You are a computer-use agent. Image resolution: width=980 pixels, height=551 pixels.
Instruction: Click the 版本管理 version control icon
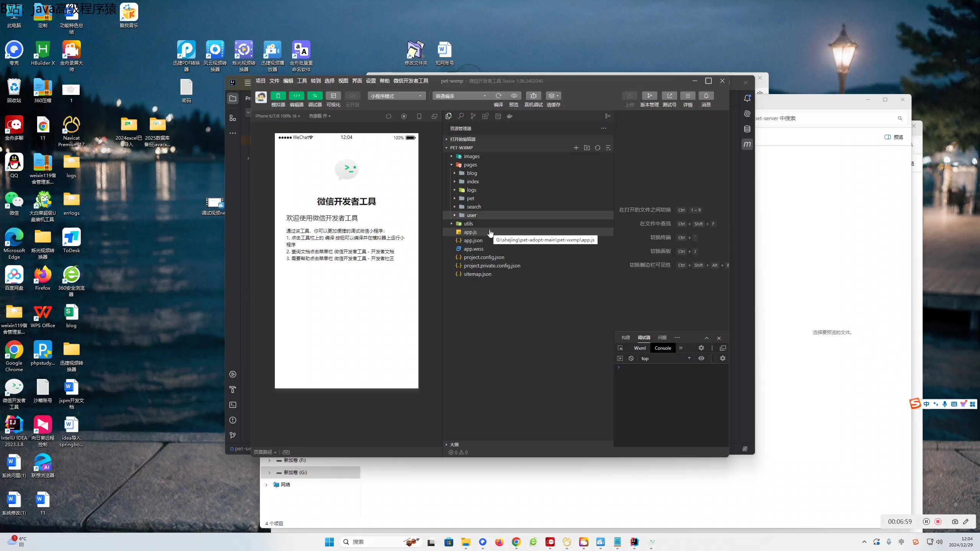point(650,96)
